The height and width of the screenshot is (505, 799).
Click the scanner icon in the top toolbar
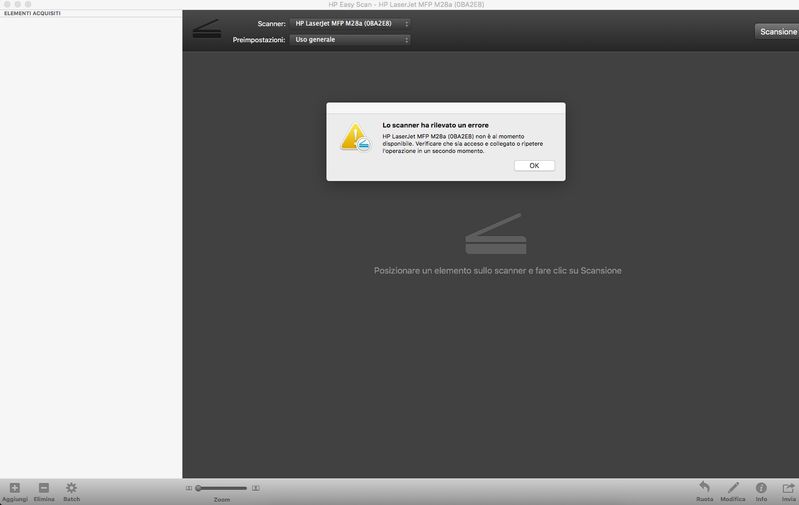207,29
